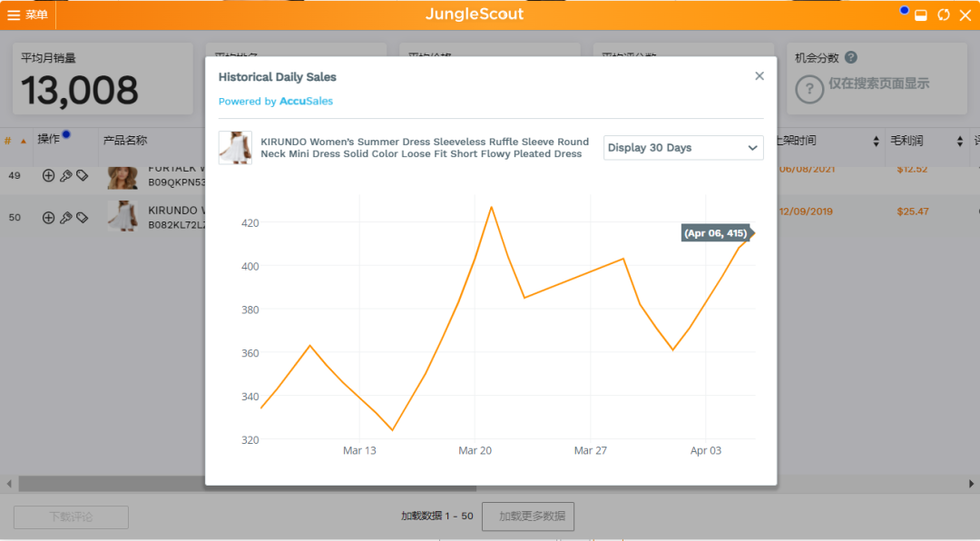Click the add (plus) icon in row 50
Screen dimensions: 980x541
pyautogui.click(x=48, y=218)
